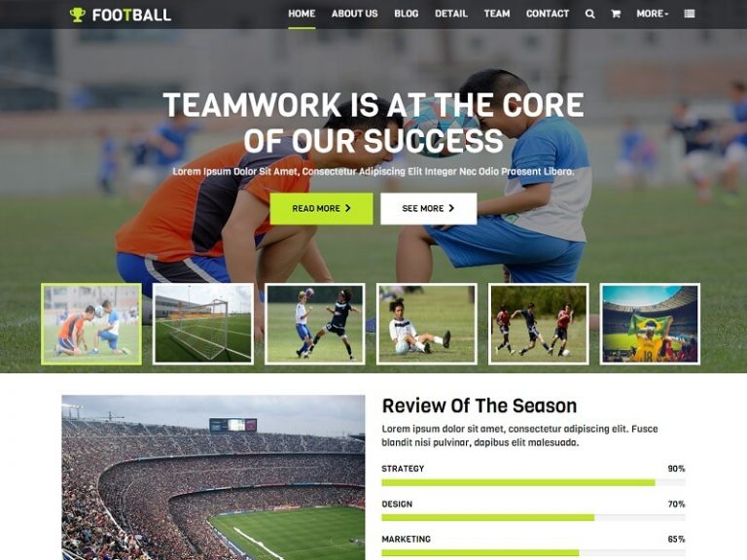Viewport: 747px width, 560px height.
Task: Select the goal net thumbnail
Action: click(203, 324)
